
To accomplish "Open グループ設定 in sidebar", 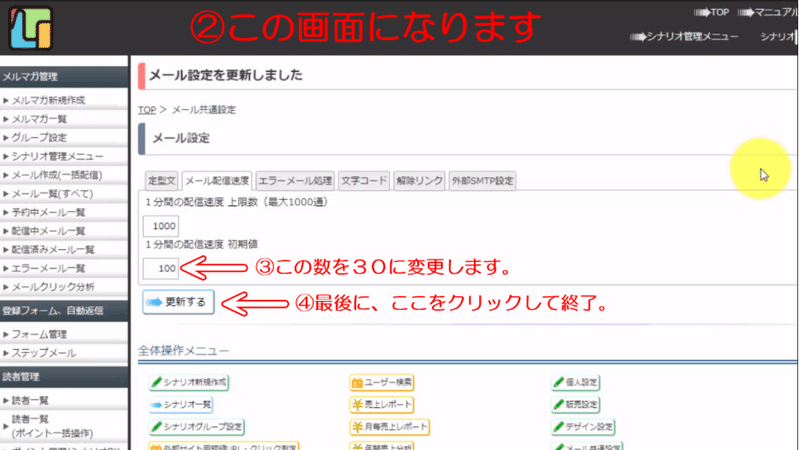I will pos(64,137).
